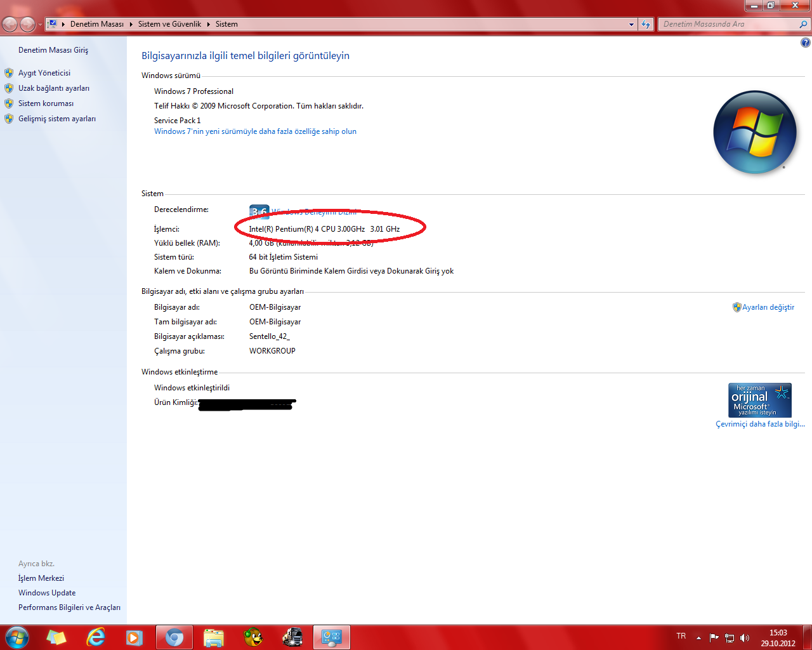Expand the arrow after Sistem ve Güvenlik breadcrumb
Image resolution: width=812 pixels, height=650 pixels.
pyautogui.click(x=208, y=24)
